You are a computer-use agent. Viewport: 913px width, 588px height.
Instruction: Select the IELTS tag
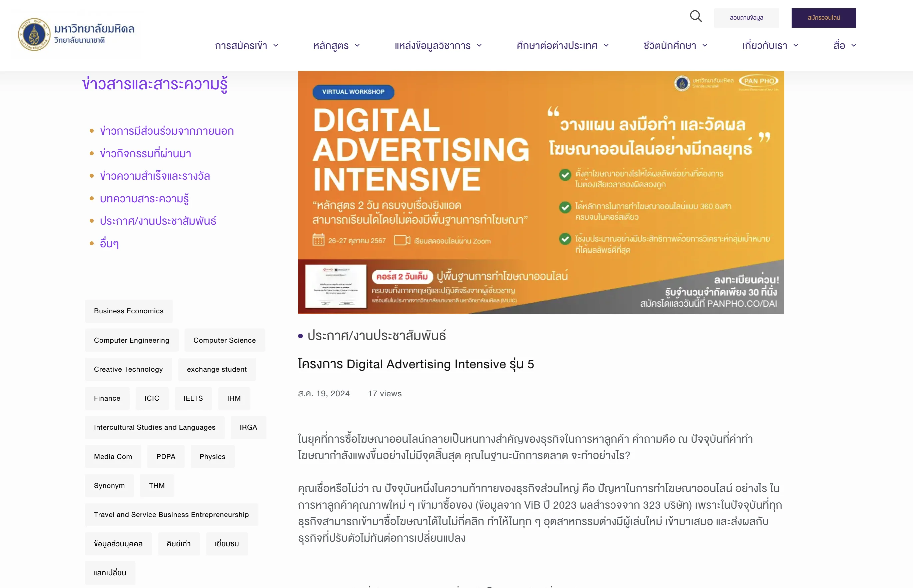[193, 398]
